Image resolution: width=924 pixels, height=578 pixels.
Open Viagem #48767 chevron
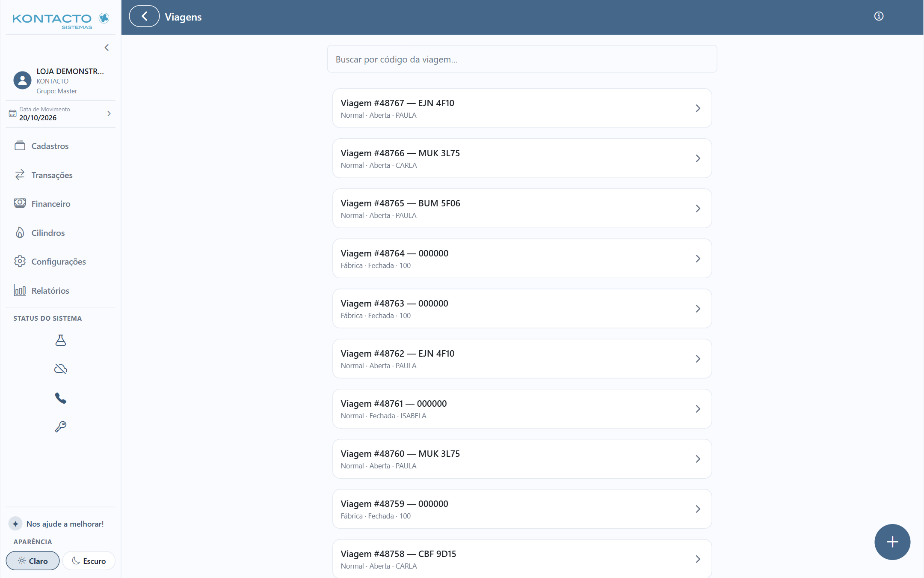[698, 108]
